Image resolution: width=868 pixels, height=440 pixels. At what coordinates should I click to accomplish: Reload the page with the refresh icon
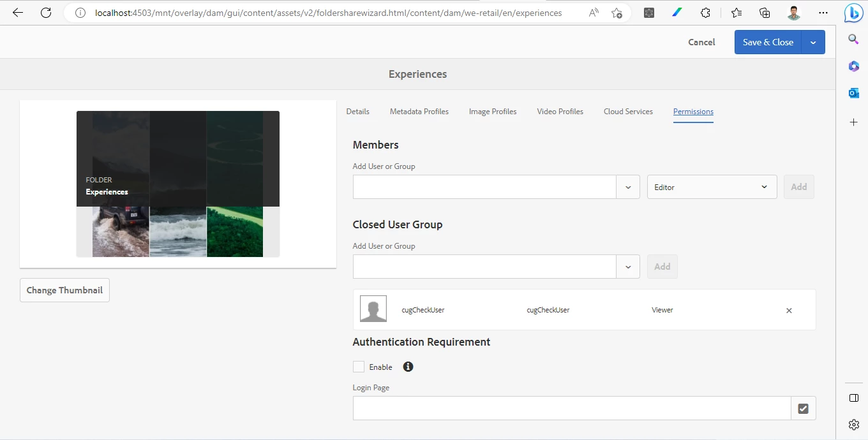pyautogui.click(x=45, y=13)
